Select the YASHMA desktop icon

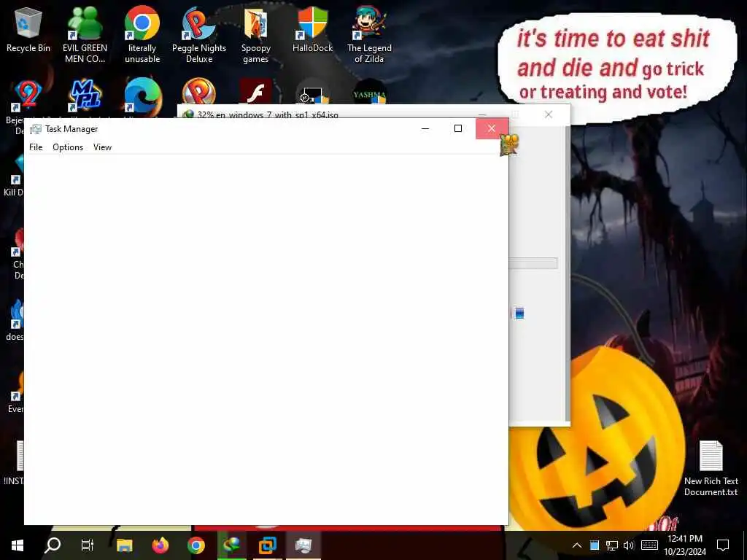(x=369, y=92)
